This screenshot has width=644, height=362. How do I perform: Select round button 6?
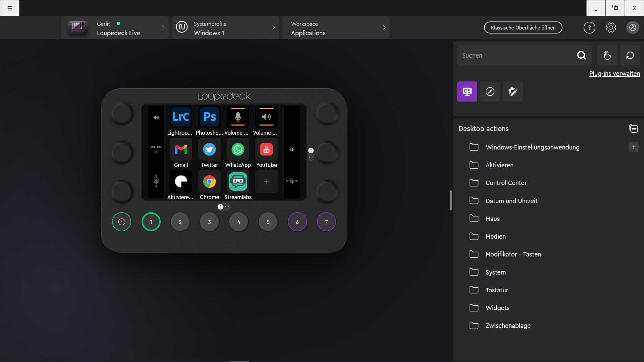coord(297,222)
